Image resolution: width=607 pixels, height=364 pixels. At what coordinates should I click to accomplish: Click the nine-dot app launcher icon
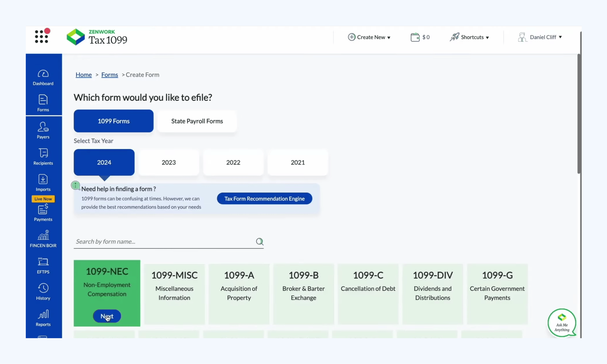42,37
